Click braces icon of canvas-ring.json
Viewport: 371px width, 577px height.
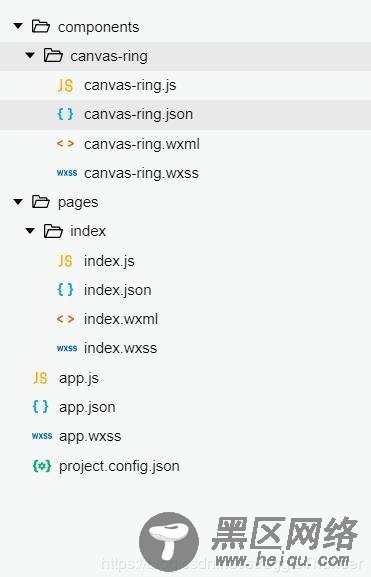click(66, 114)
